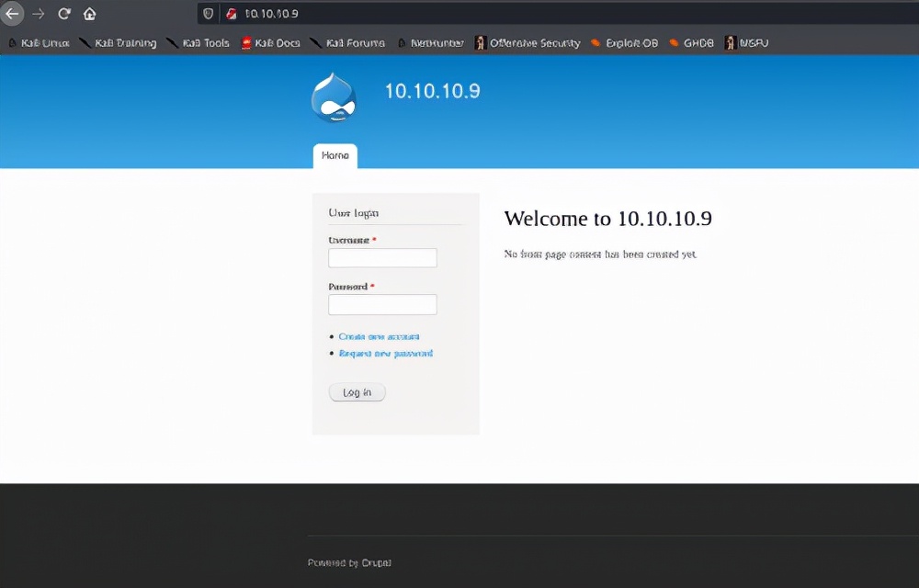The width and height of the screenshot is (919, 588).
Task: Click the browser forward arrow button
Action: (x=38, y=14)
